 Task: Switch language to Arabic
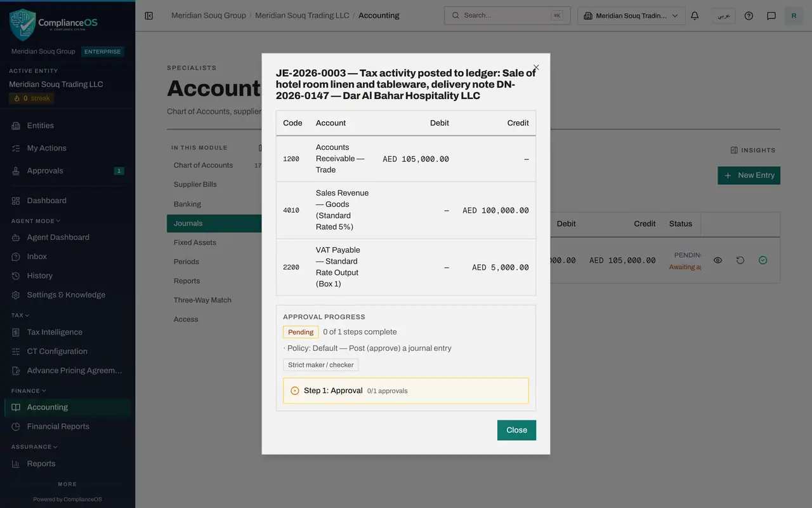pos(723,16)
